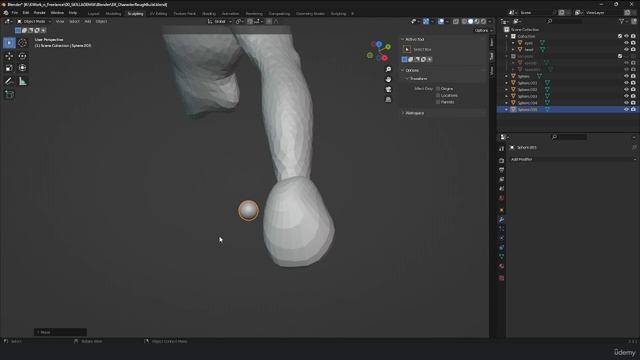Open the viewport Select menu
Screen dimensions: 640x360
(x=74, y=21)
